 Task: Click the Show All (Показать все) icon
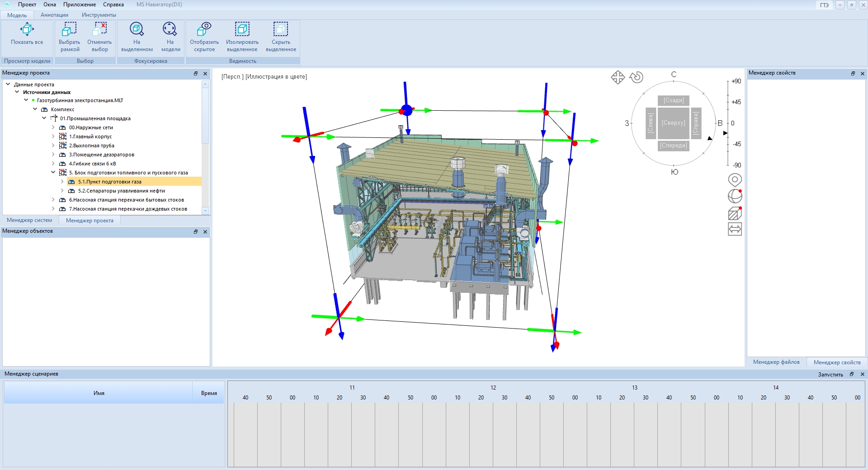click(x=27, y=30)
